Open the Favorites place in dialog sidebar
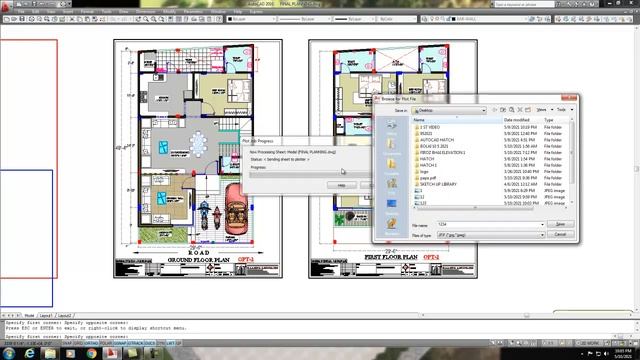Image resolution: width=640 pixels, height=360 pixels. [x=391, y=166]
